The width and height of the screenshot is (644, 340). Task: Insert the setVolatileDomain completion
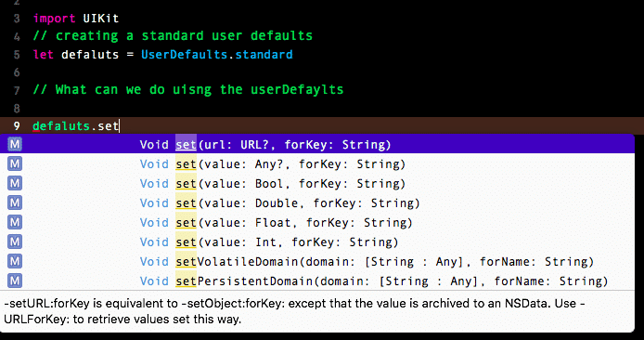[317, 261]
